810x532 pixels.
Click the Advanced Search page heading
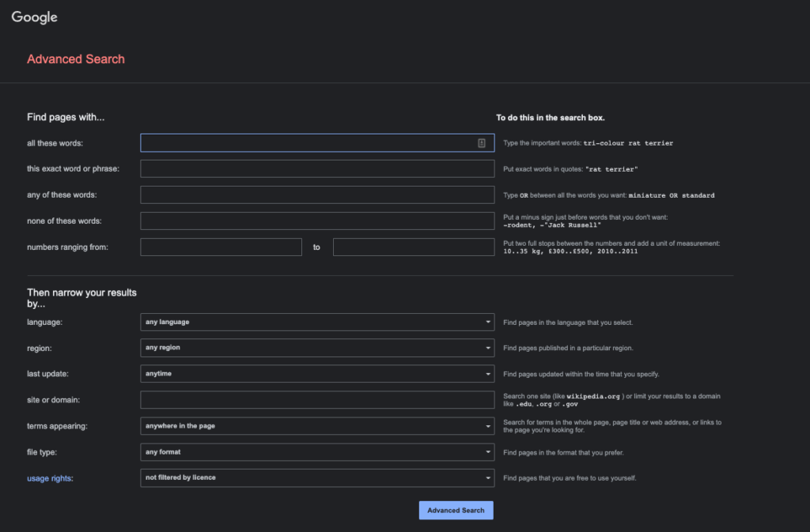point(76,59)
